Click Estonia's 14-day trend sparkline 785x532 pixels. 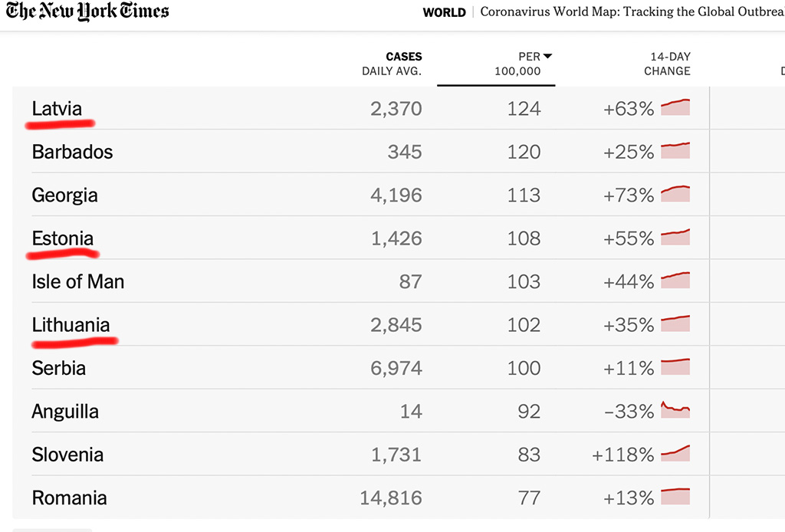675,237
